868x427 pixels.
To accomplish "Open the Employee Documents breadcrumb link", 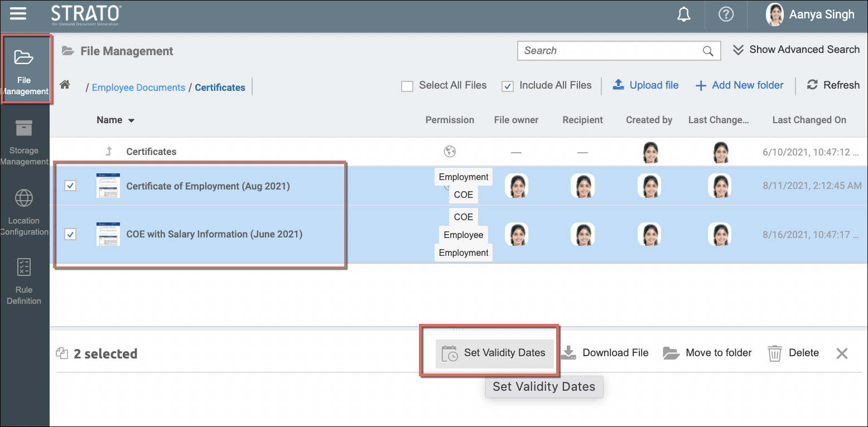I will point(138,88).
